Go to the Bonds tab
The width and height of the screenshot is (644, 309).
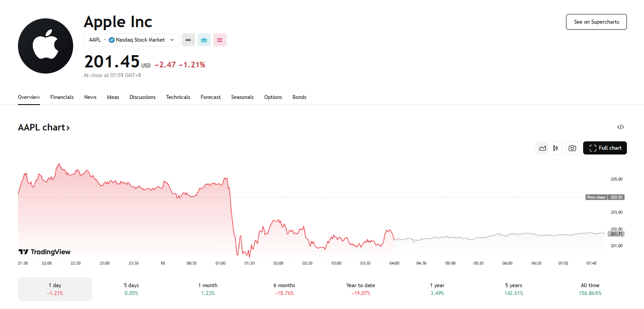(299, 97)
